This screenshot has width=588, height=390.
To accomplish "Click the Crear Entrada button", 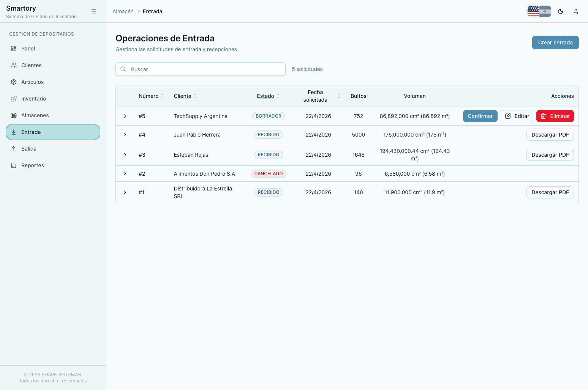I will click(555, 42).
